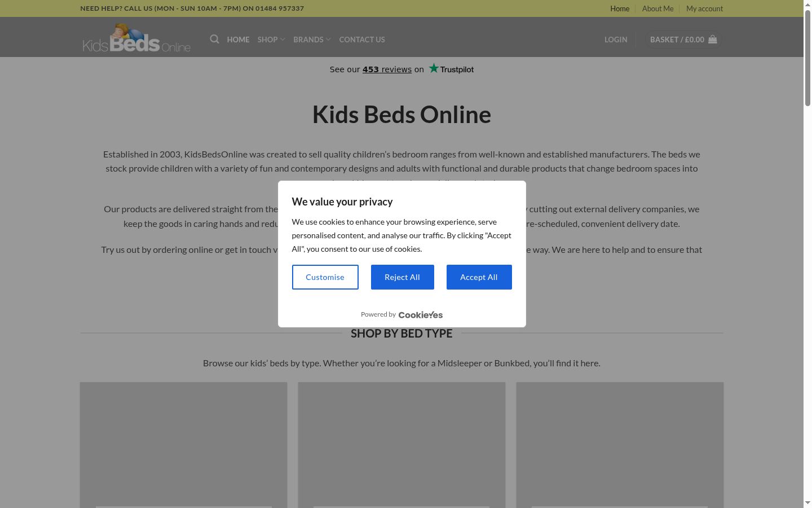Click the scrollbar down arrow
Image resolution: width=812 pixels, height=508 pixels.
(807, 503)
